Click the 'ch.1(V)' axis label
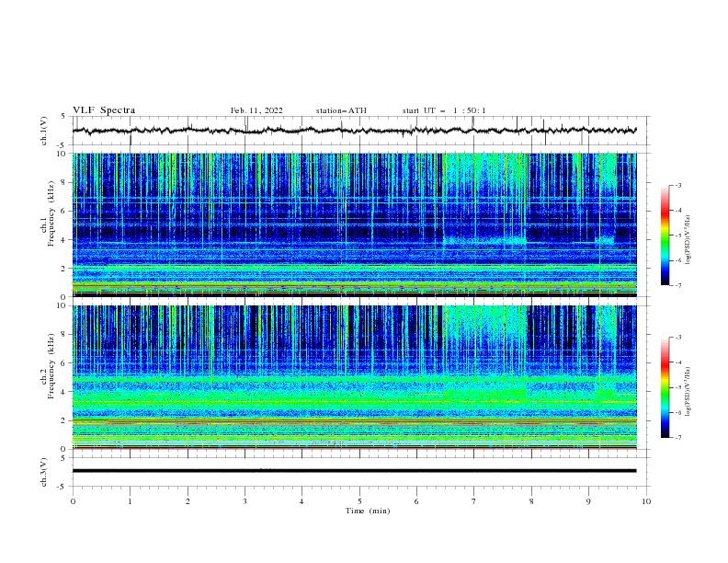 (x=44, y=131)
